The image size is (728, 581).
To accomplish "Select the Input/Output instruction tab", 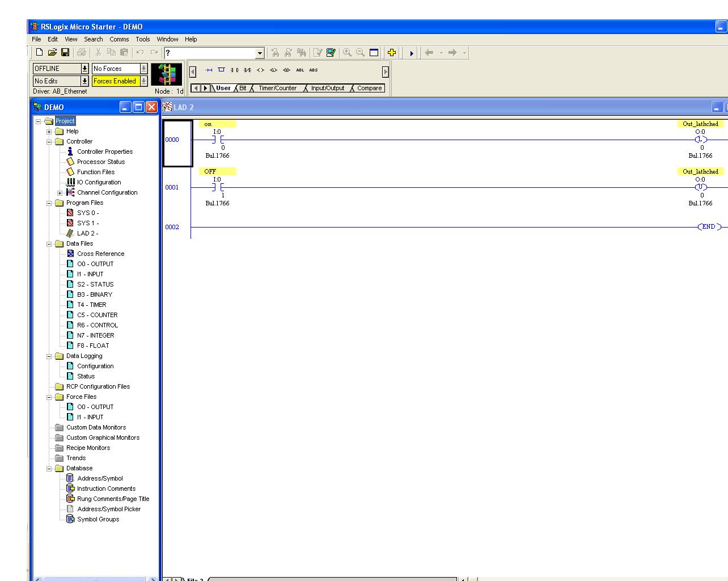I will (x=328, y=88).
